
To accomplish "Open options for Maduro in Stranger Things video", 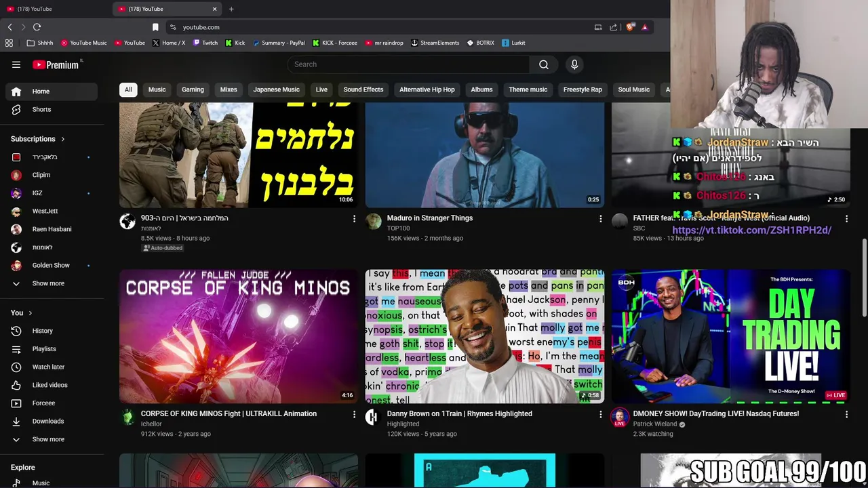I will tap(600, 219).
